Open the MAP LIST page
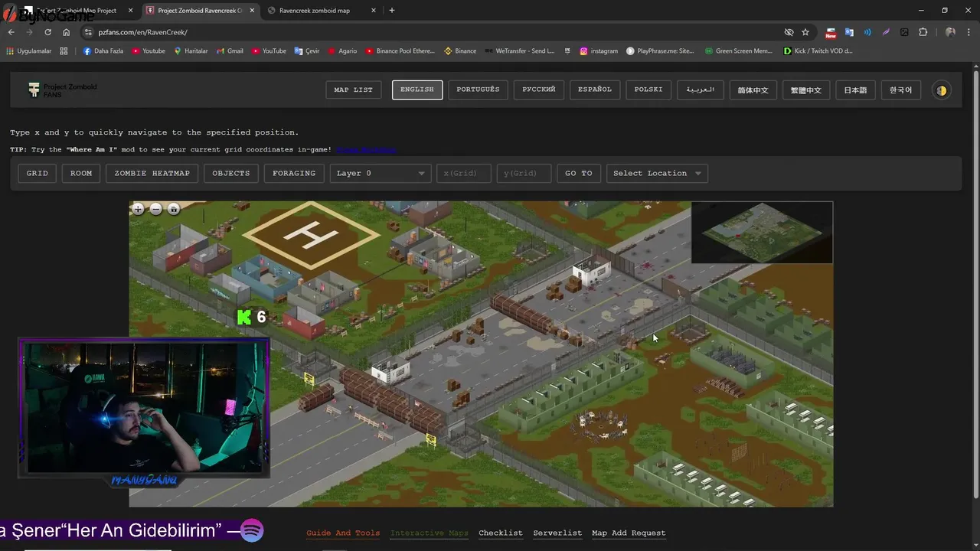 coord(354,90)
